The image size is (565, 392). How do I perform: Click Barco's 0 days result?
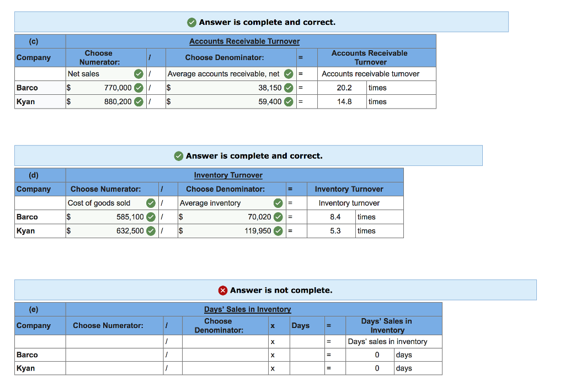(377, 355)
